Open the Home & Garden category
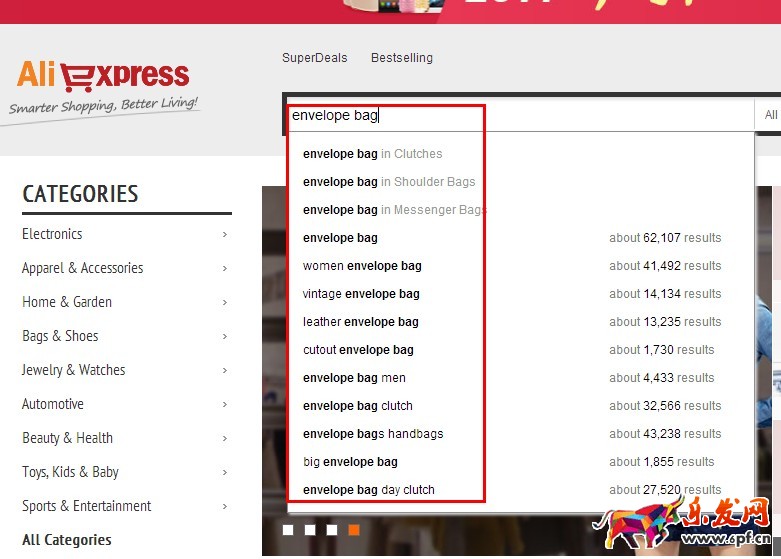The width and height of the screenshot is (781, 559). [x=67, y=302]
